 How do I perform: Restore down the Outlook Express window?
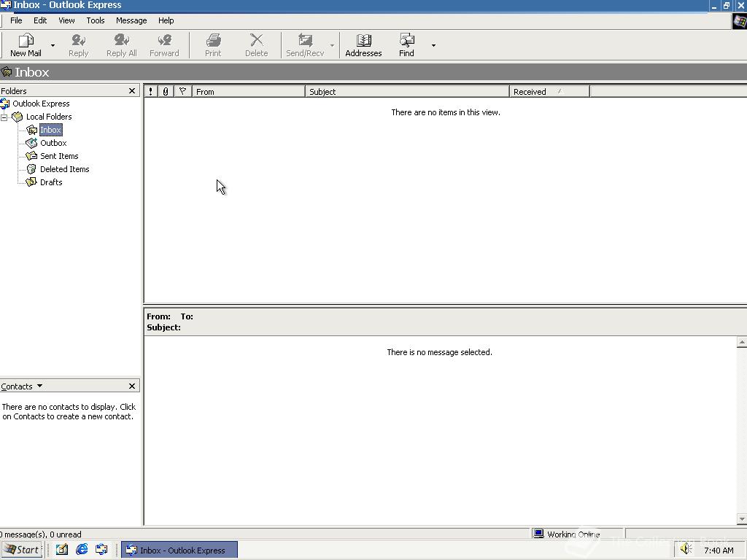point(727,6)
